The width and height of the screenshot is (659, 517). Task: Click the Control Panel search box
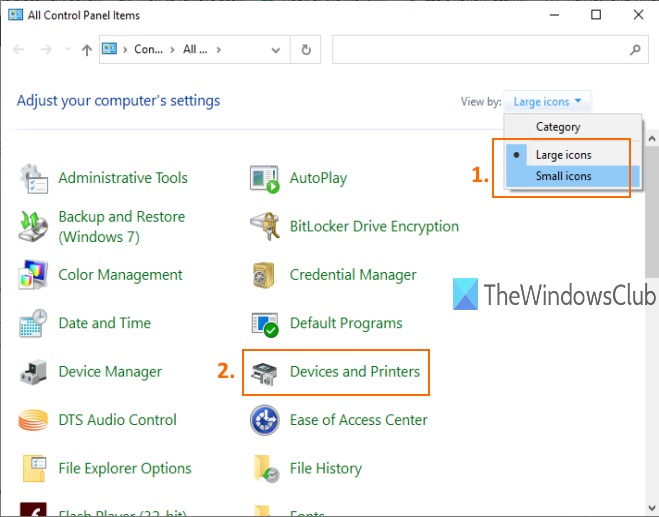[480, 49]
